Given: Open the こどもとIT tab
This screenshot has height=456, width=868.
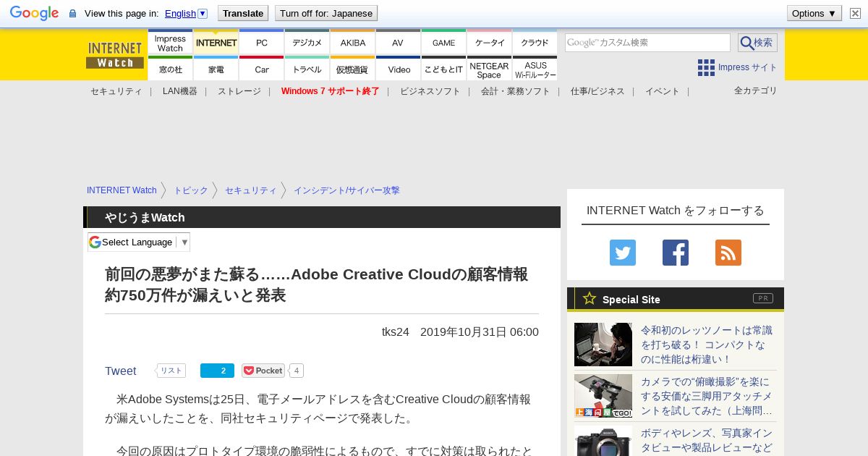Looking at the screenshot, I should click(x=443, y=69).
